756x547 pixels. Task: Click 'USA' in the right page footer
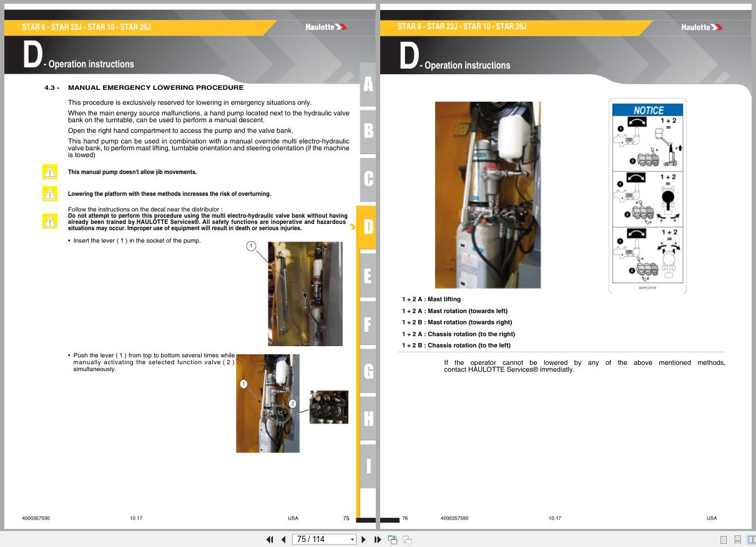pyautogui.click(x=712, y=518)
